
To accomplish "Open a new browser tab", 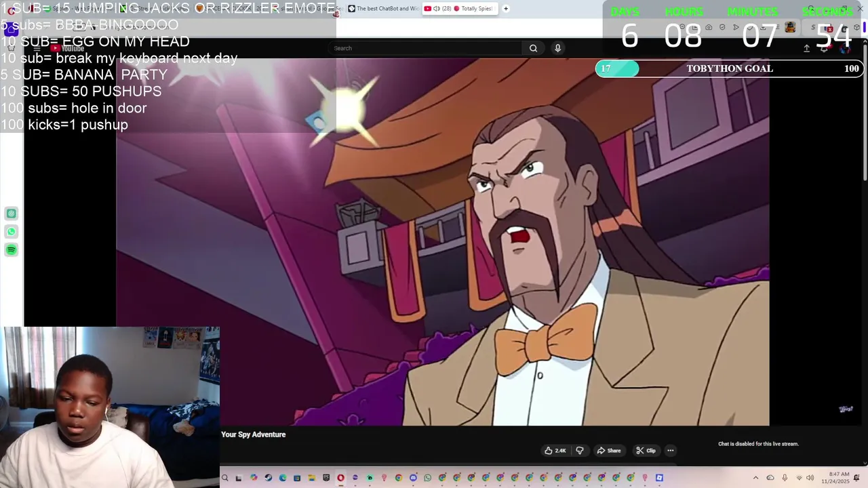I will pyautogui.click(x=506, y=9).
